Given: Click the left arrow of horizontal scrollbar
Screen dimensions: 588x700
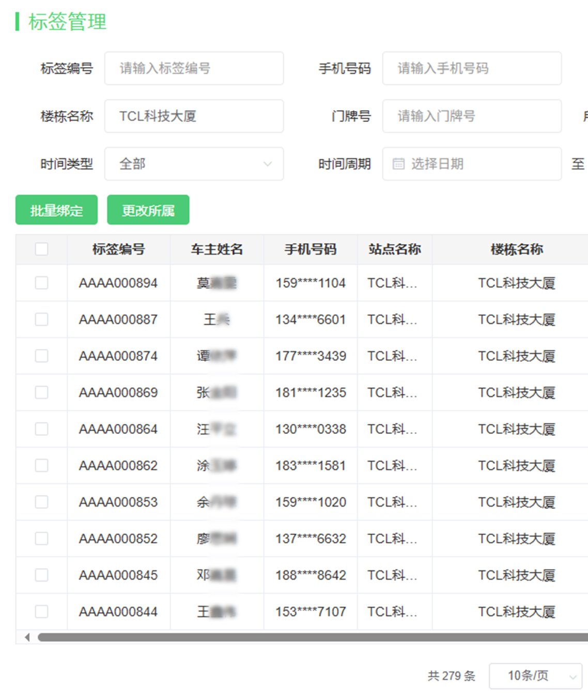Looking at the screenshot, I should pyautogui.click(x=27, y=637).
